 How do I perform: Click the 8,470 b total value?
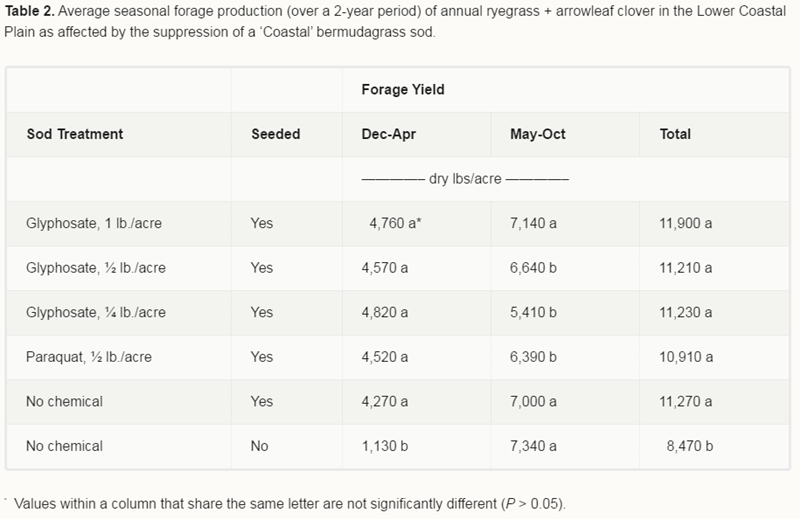tap(690, 446)
